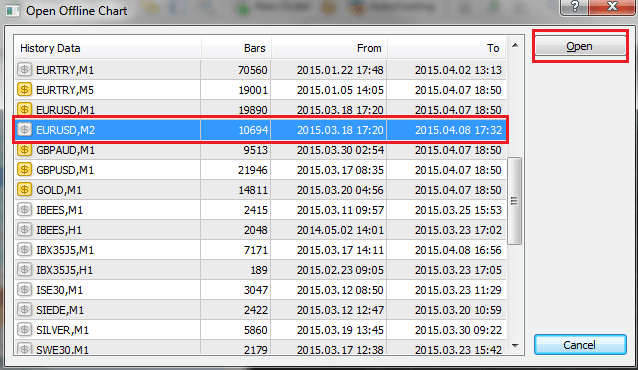
Task: Click the help question mark button
Action: pos(575,7)
